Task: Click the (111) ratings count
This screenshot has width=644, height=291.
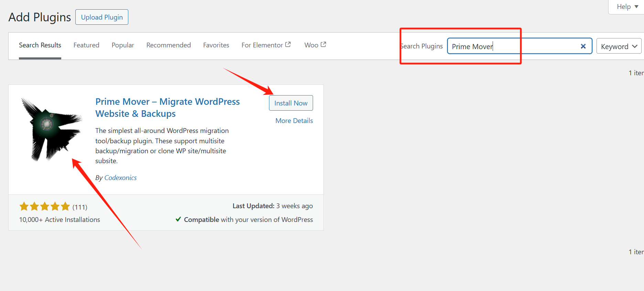Action: click(80, 207)
